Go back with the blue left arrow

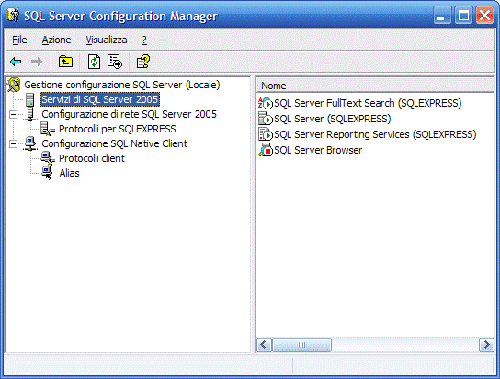pyautogui.click(x=16, y=62)
